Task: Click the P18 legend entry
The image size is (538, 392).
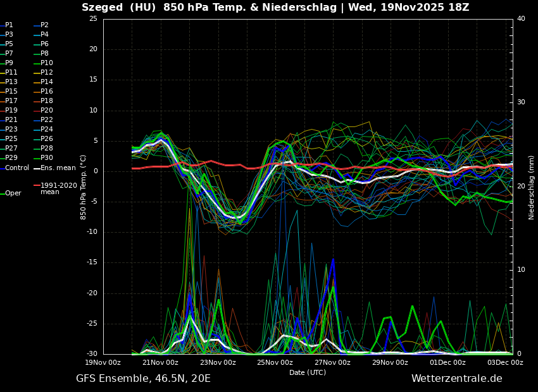Action: point(46,101)
